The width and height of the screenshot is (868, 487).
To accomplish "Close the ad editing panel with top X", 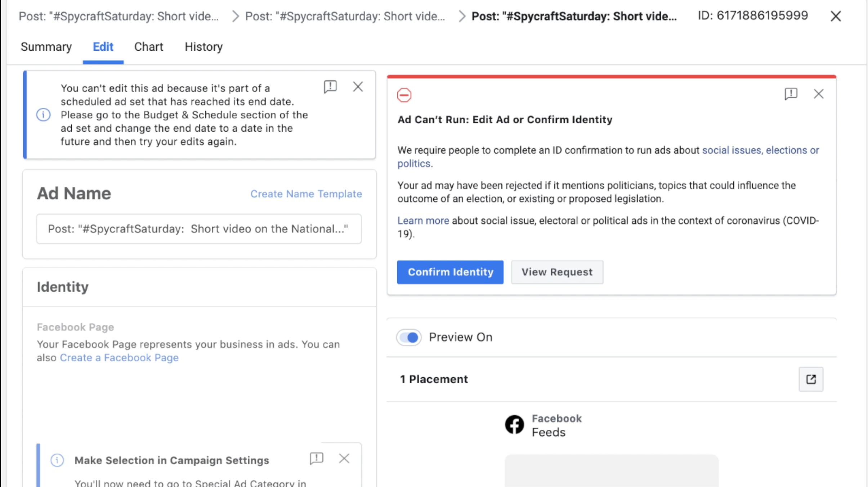I will [836, 16].
